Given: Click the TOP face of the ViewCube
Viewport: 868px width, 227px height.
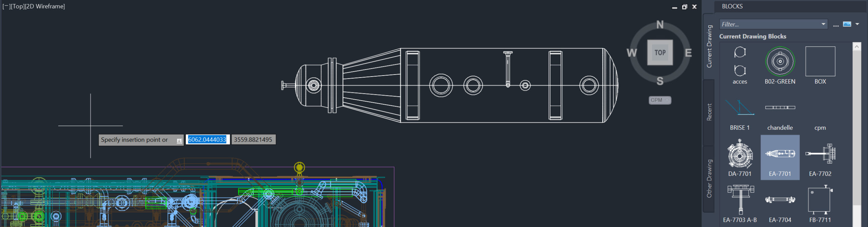Looking at the screenshot, I should pos(660,53).
